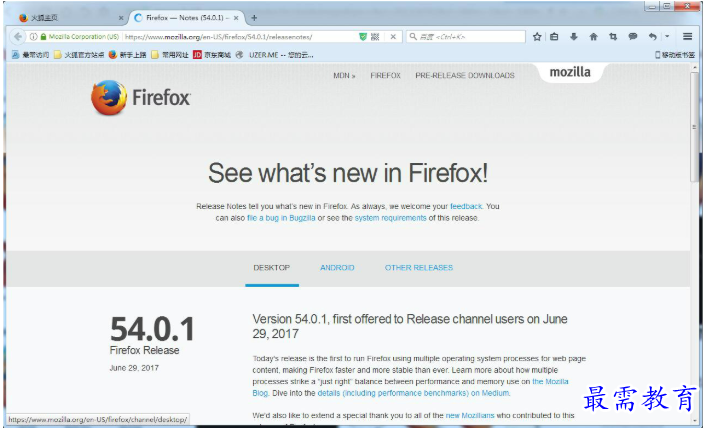705x430 pixels.
Task: Open the hamburger menu
Action: (x=687, y=37)
